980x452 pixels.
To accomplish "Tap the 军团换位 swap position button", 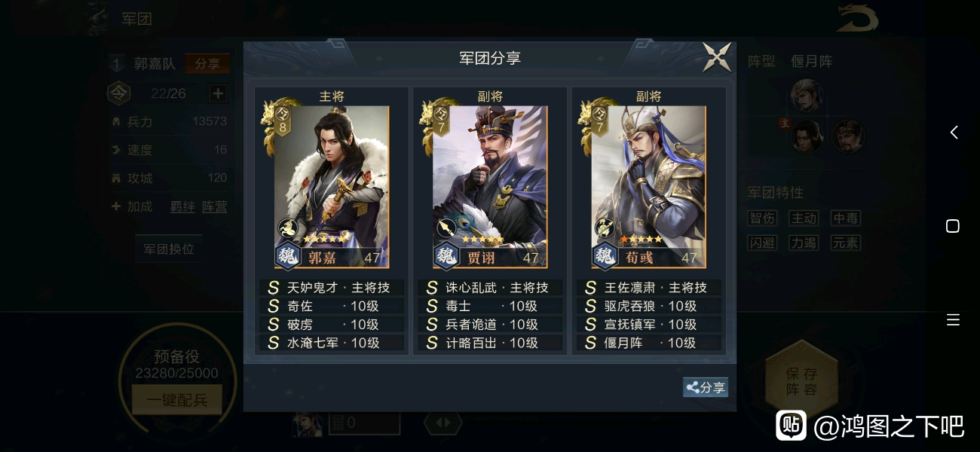I will [169, 249].
